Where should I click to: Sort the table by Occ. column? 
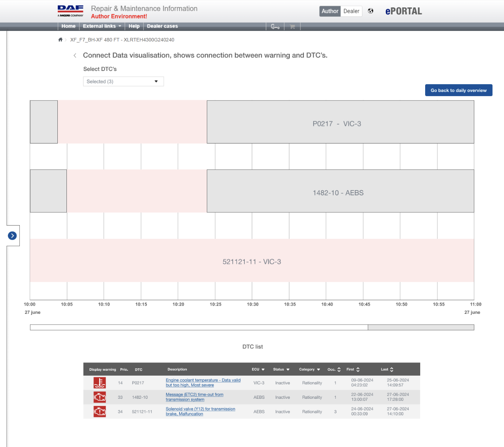tap(334, 369)
